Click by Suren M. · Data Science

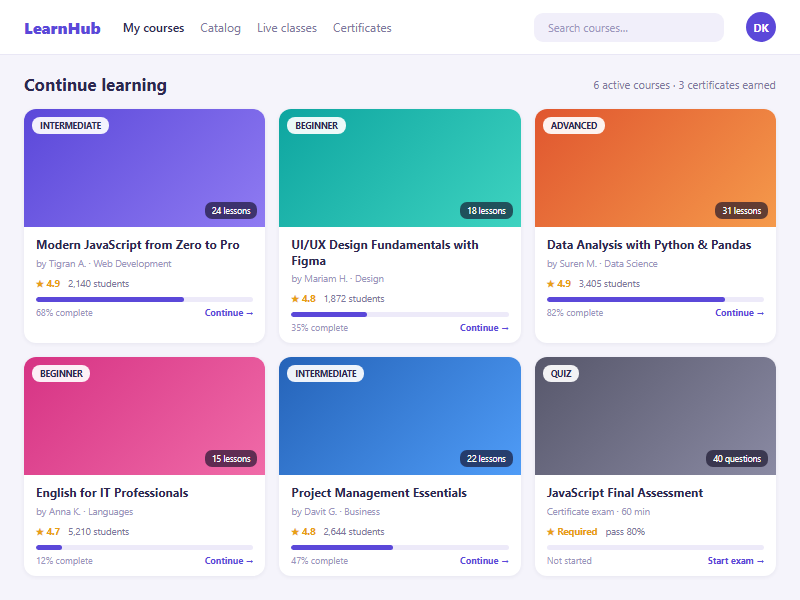pyautogui.click(x=602, y=264)
